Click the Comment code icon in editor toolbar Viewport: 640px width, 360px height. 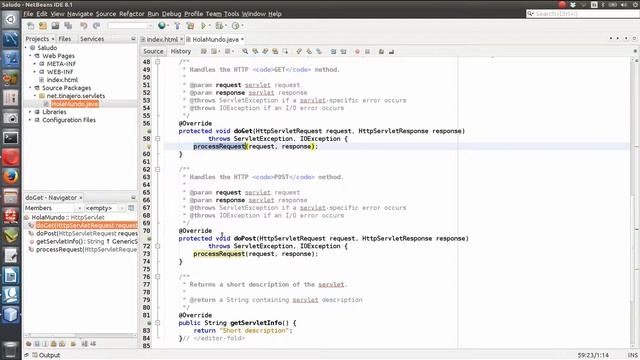click(x=381, y=51)
